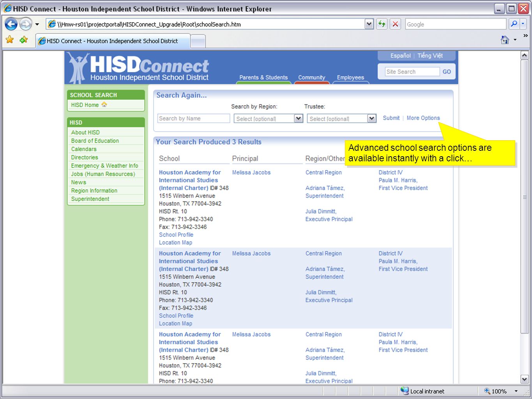Click first result's District IV link
The height and width of the screenshot is (399, 532).
391,172
